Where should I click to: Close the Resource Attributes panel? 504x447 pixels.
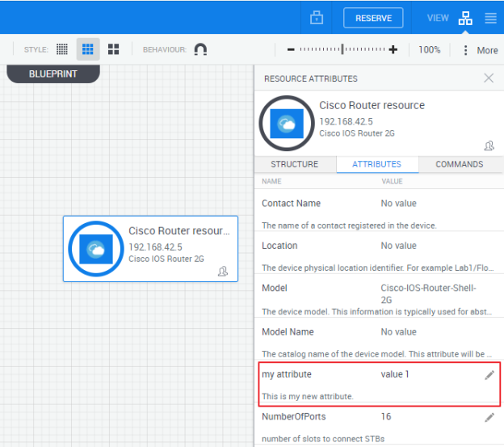tap(489, 78)
